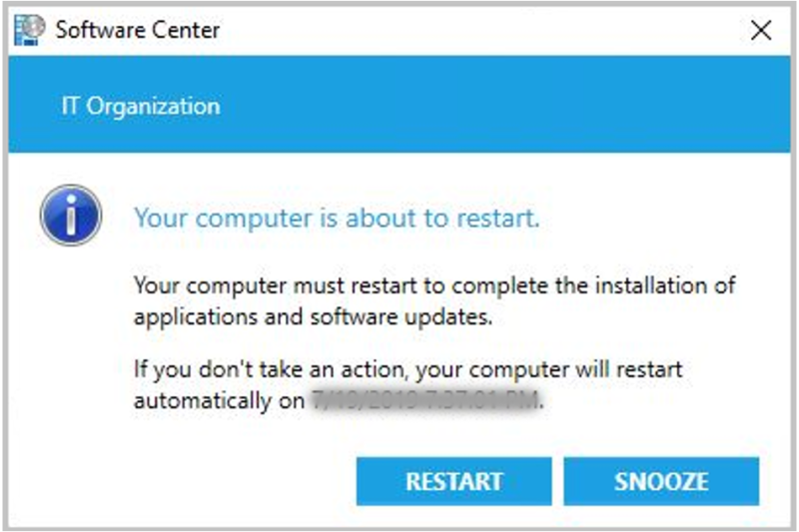Click the Software Center app icon in title bar
This screenshot has width=799, height=532.
point(30,30)
